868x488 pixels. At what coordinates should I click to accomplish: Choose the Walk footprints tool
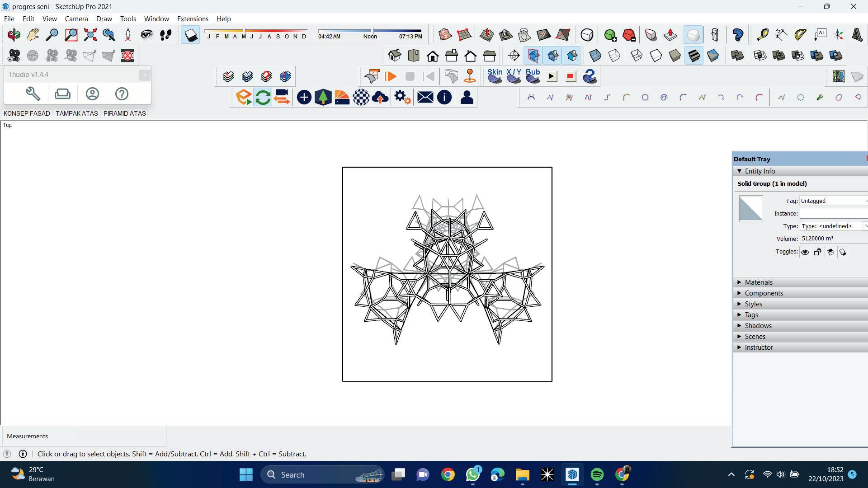(x=165, y=35)
